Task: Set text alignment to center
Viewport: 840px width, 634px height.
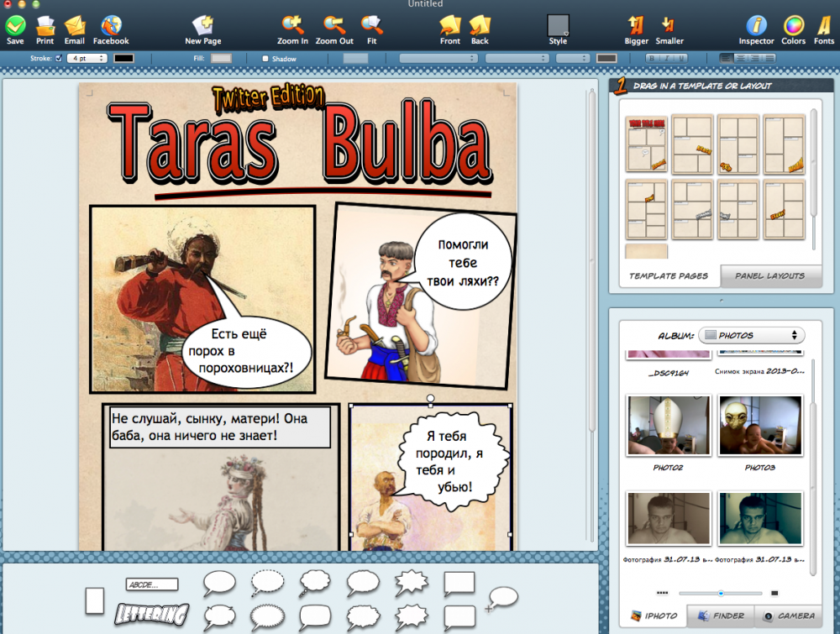Action: 740,59
